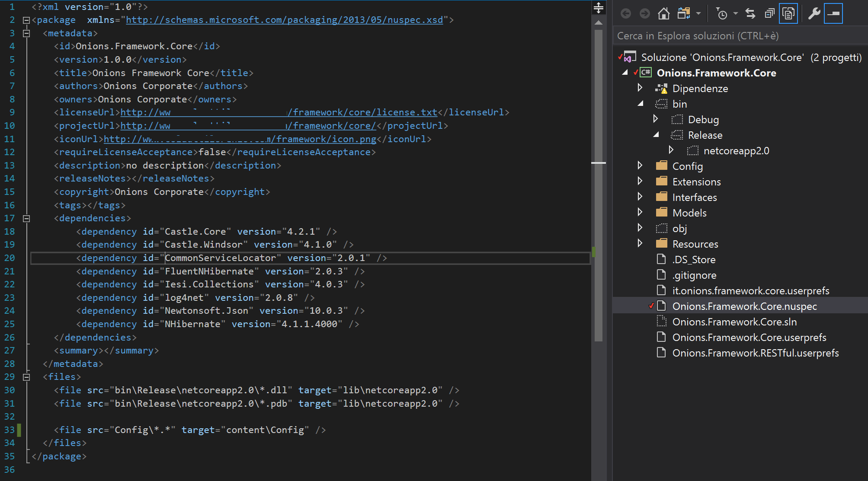Click the pending changes filter clock icon
Viewport: 868px width, 481px height.
pyautogui.click(x=722, y=13)
